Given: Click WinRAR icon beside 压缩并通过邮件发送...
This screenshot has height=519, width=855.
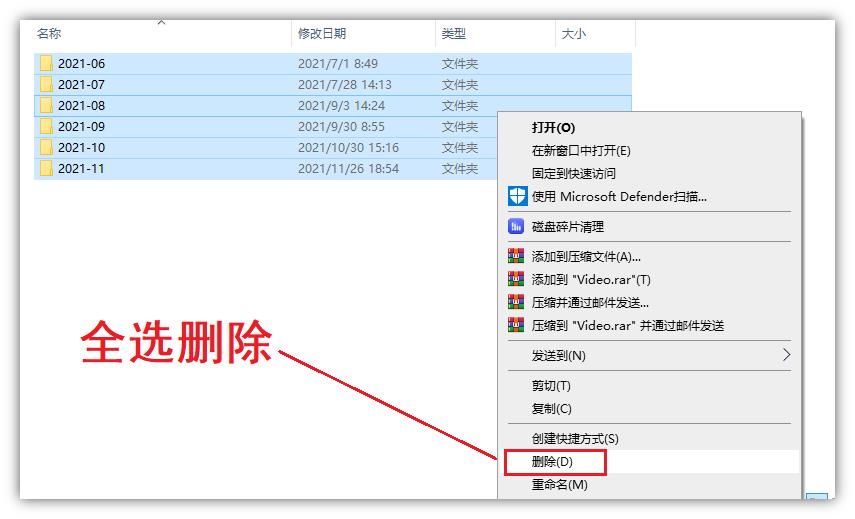Looking at the screenshot, I should point(516,302).
